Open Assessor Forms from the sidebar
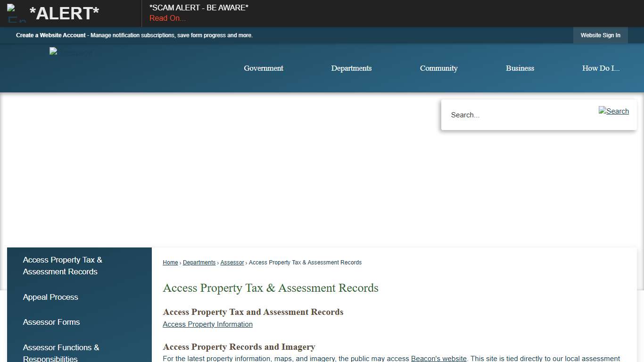This screenshot has height=362, width=644. coord(51,322)
